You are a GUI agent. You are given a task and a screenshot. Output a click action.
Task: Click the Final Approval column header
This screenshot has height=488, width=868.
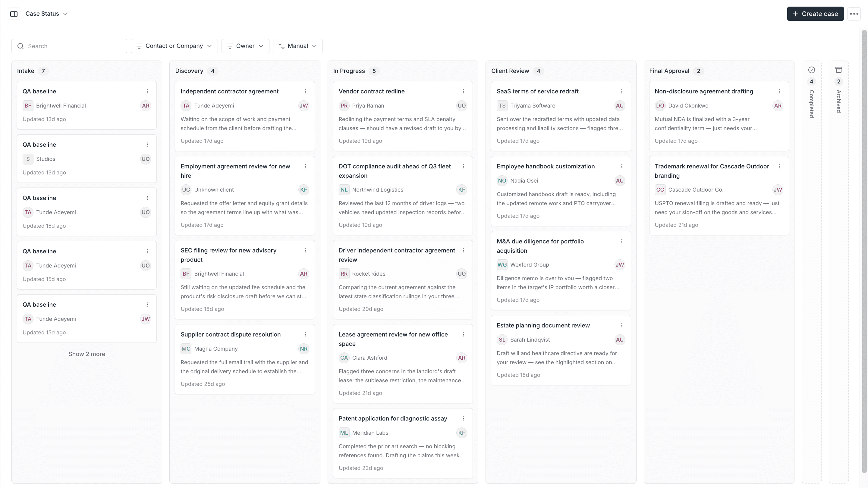tap(669, 71)
